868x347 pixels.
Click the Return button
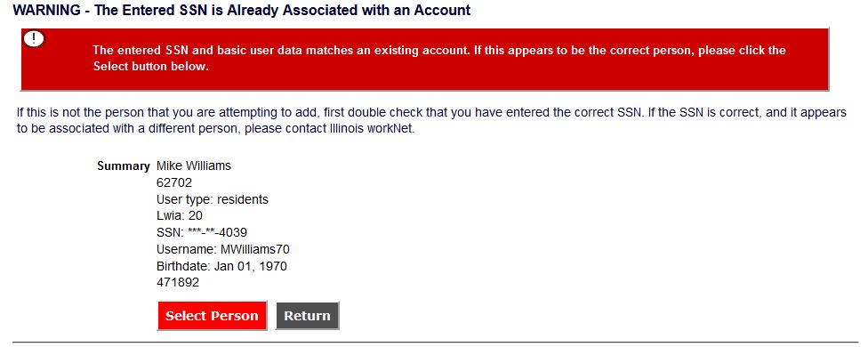[x=307, y=316]
